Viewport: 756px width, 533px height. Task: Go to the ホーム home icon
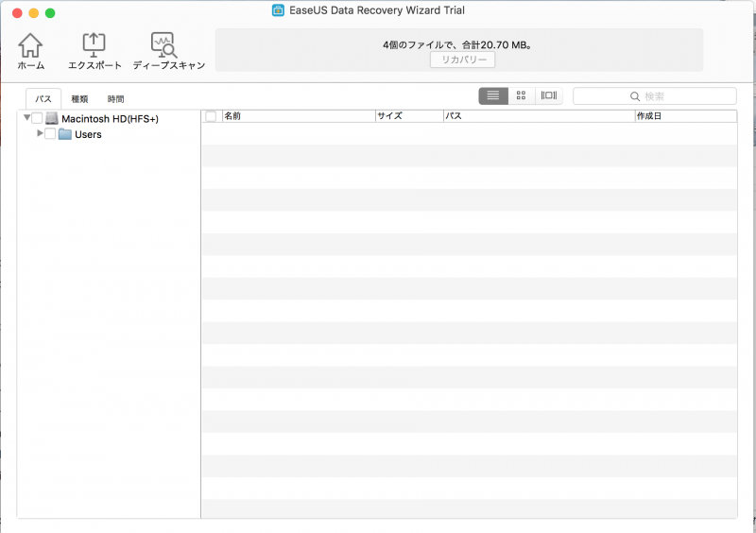point(30,45)
